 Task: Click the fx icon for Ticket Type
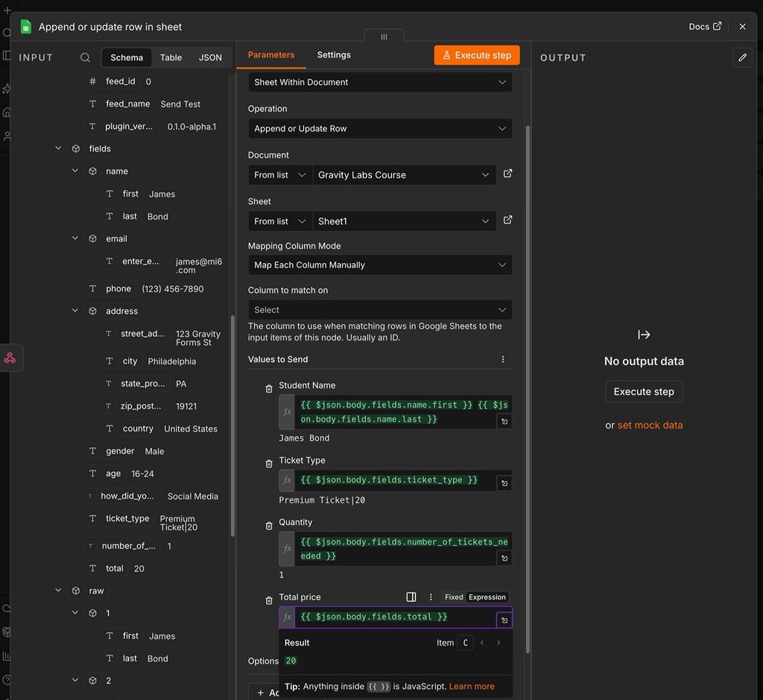tap(287, 480)
